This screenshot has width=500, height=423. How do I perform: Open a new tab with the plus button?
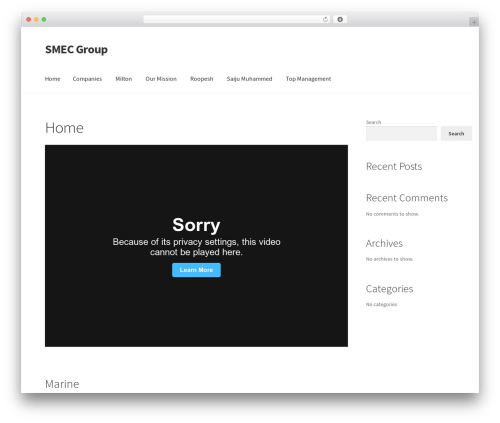coord(474,22)
